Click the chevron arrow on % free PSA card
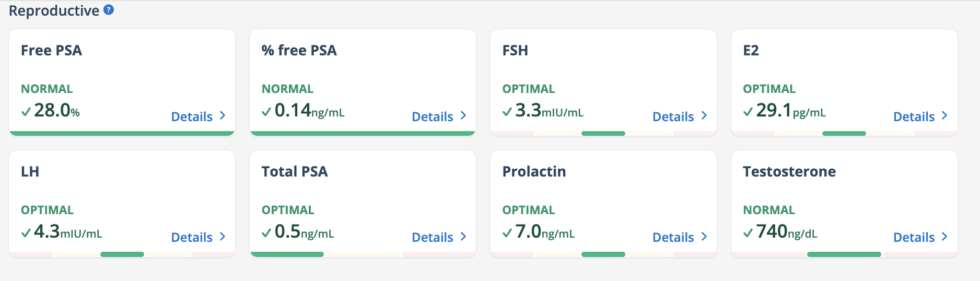Image resolution: width=980 pixels, height=281 pixels. (x=463, y=115)
